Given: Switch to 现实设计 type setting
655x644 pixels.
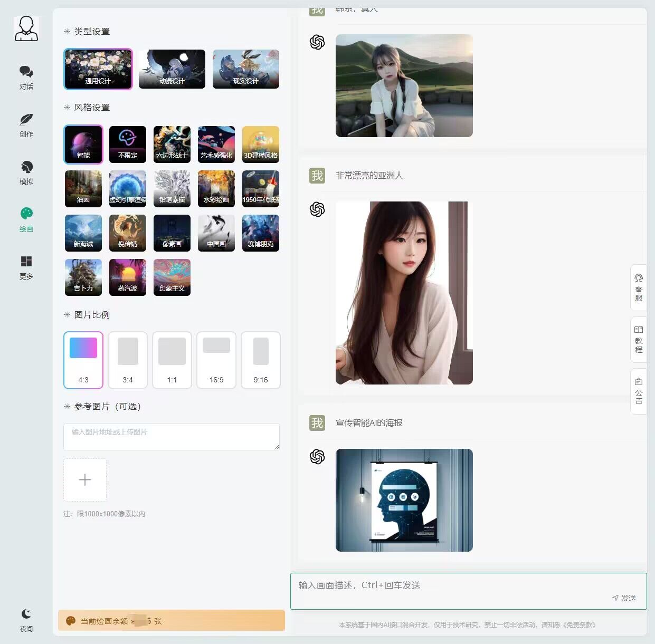Looking at the screenshot, I should coord(245,69).
